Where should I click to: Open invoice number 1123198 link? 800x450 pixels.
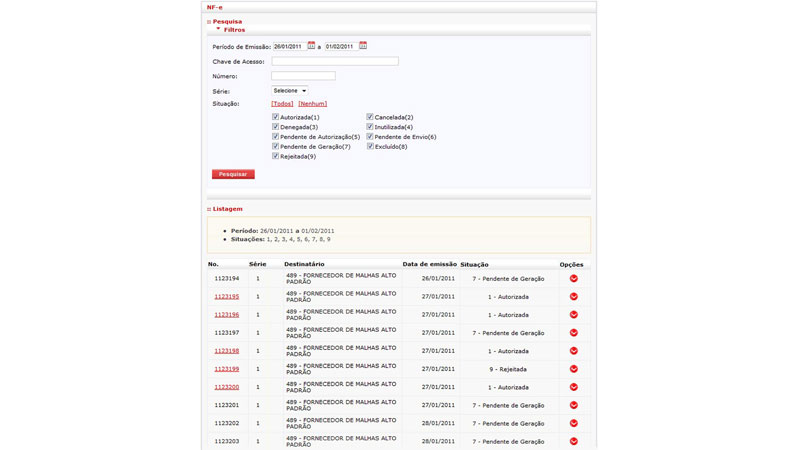click(x=226, y=351)
